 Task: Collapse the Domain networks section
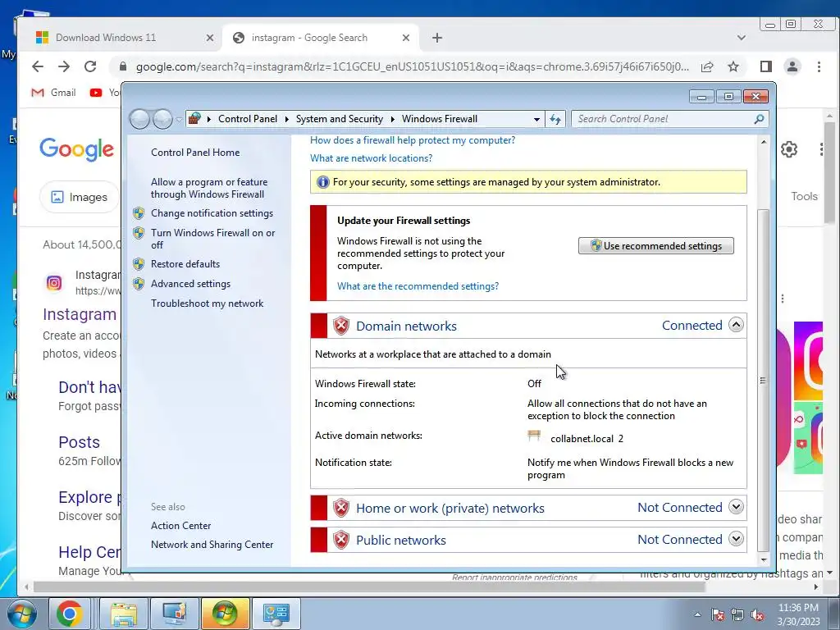point(736,325)
